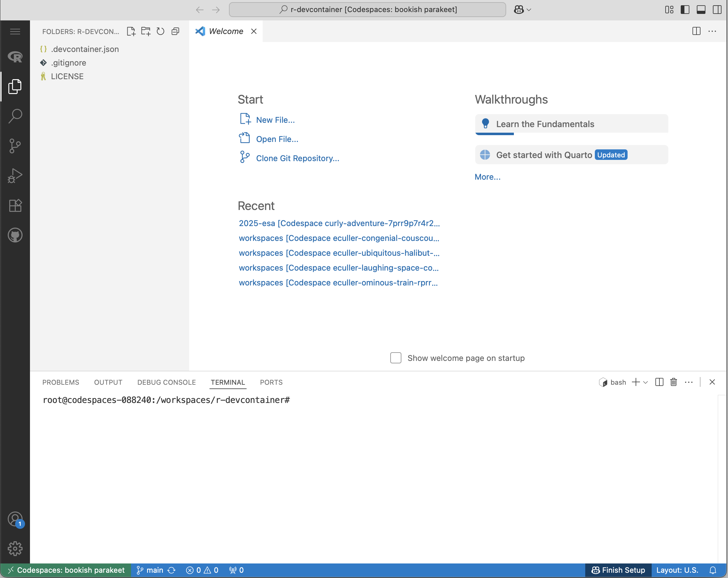
Task: Click the main branch status item
Action: pyautogui.click(x=150, y=570)
